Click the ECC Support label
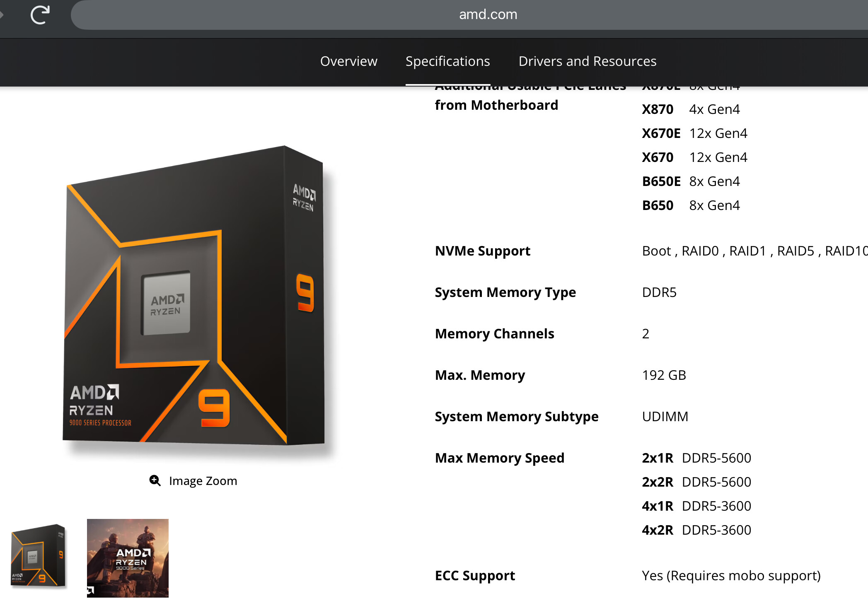Image resolution: width=868 pixels, height=603 pixels. (x=475, y=576)
